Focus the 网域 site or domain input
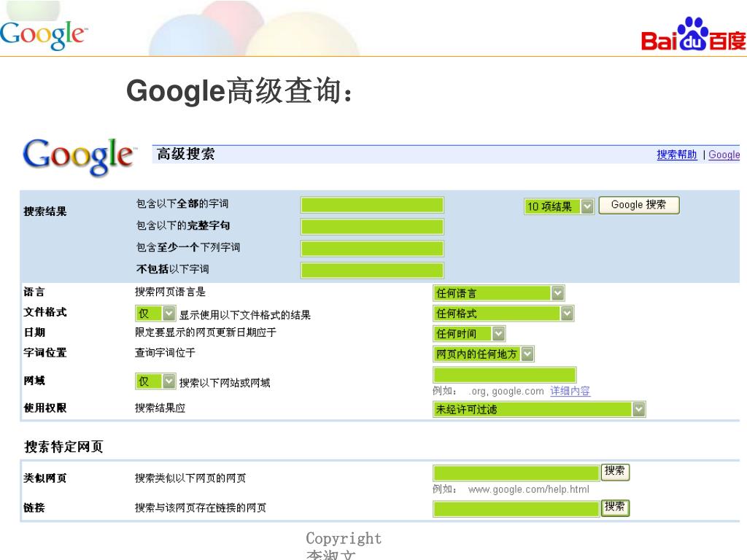 coord(505,375)
